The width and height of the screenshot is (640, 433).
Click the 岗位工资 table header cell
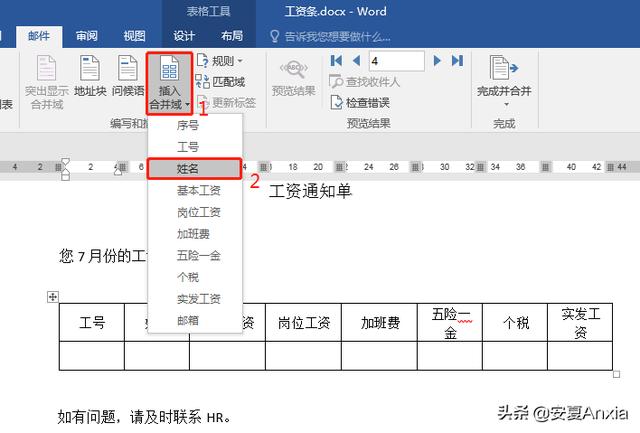304,323
